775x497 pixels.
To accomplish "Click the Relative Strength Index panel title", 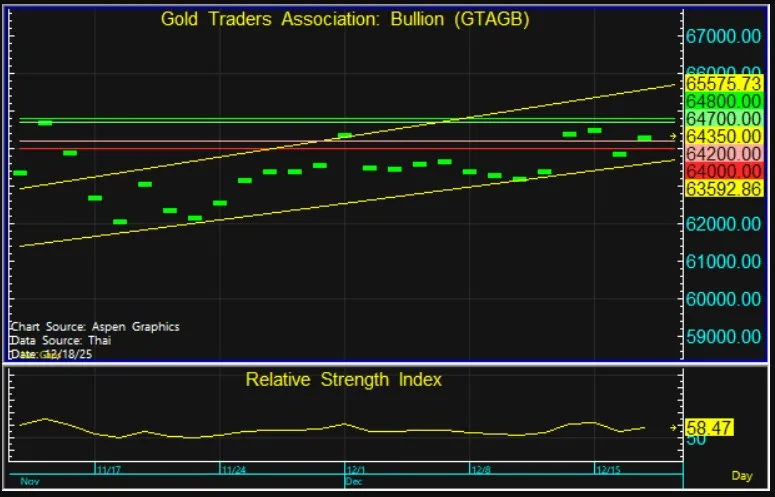I will (x=344, y=380).
